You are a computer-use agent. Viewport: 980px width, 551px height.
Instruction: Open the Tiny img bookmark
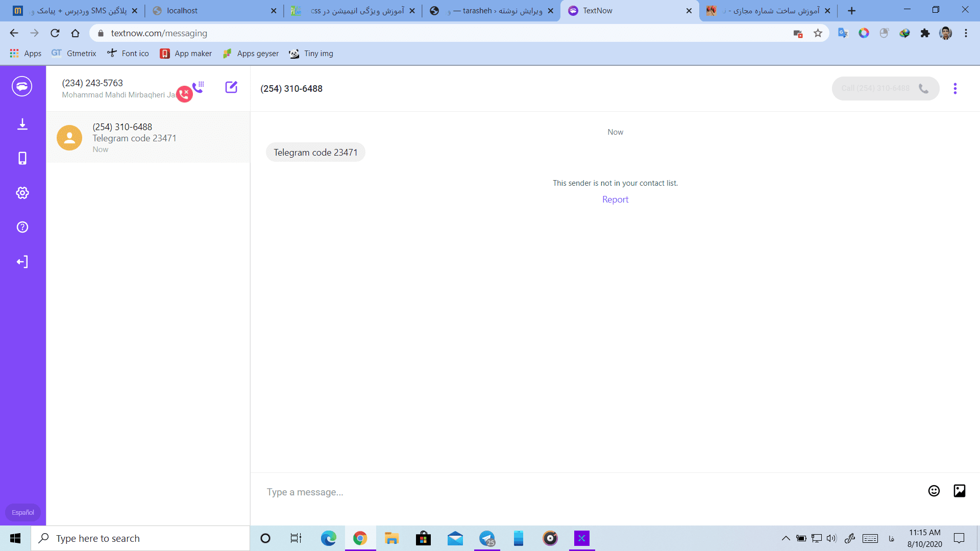(x=311, y=53)
